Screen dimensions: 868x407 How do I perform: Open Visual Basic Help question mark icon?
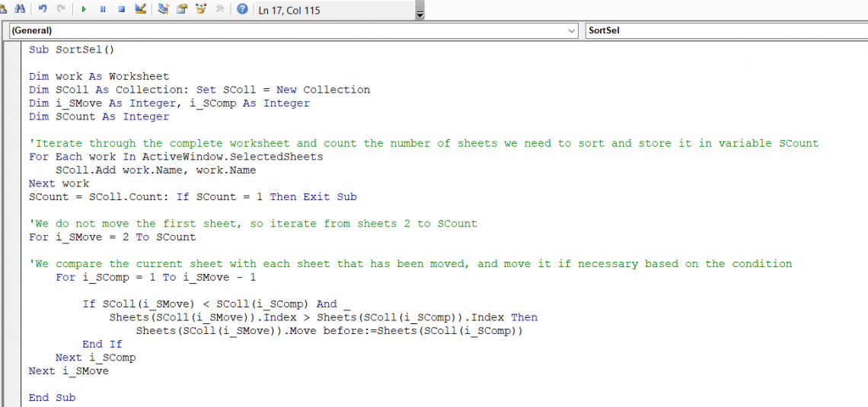[242, 9]
